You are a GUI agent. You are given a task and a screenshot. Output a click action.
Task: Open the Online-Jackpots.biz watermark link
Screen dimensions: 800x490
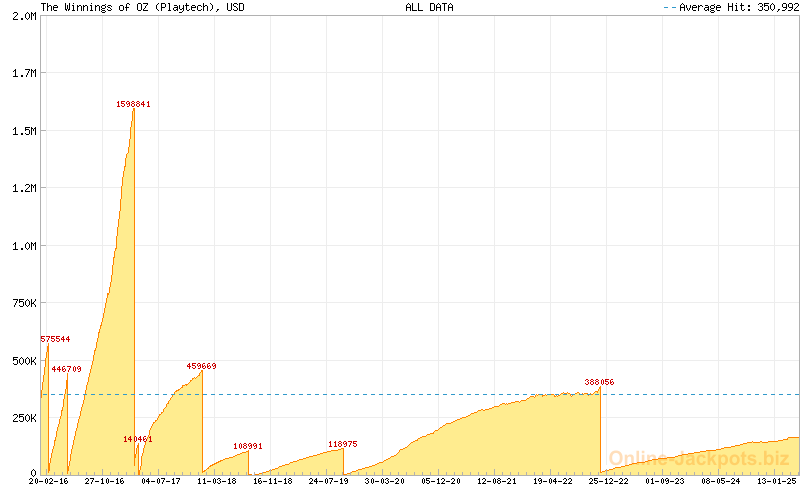pos(698,459)
